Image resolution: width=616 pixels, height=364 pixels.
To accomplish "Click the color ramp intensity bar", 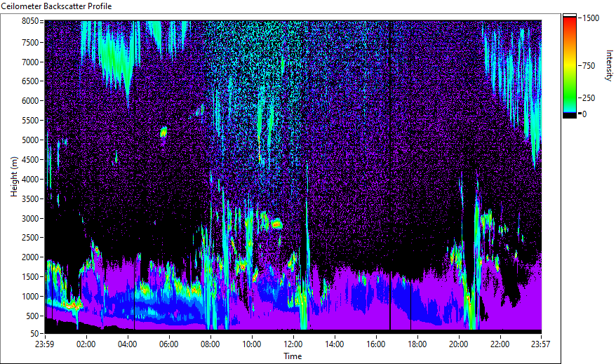I will [x=570, y=66].
